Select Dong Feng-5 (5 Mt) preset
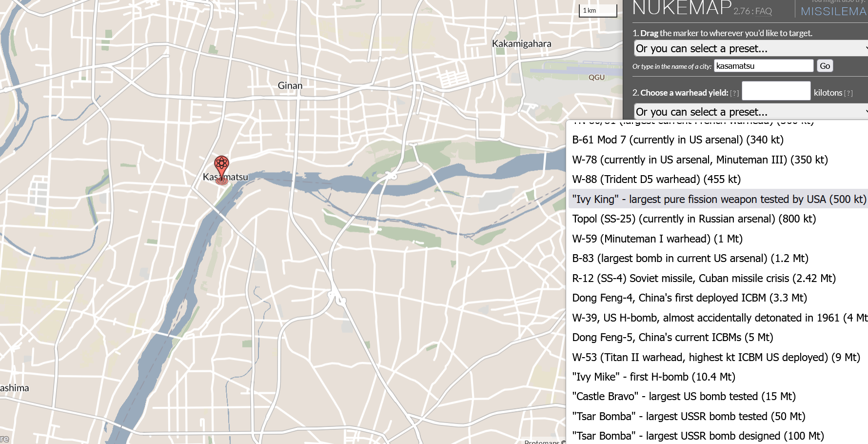This screenshot has width=868, height=444. tap(718, 337)
